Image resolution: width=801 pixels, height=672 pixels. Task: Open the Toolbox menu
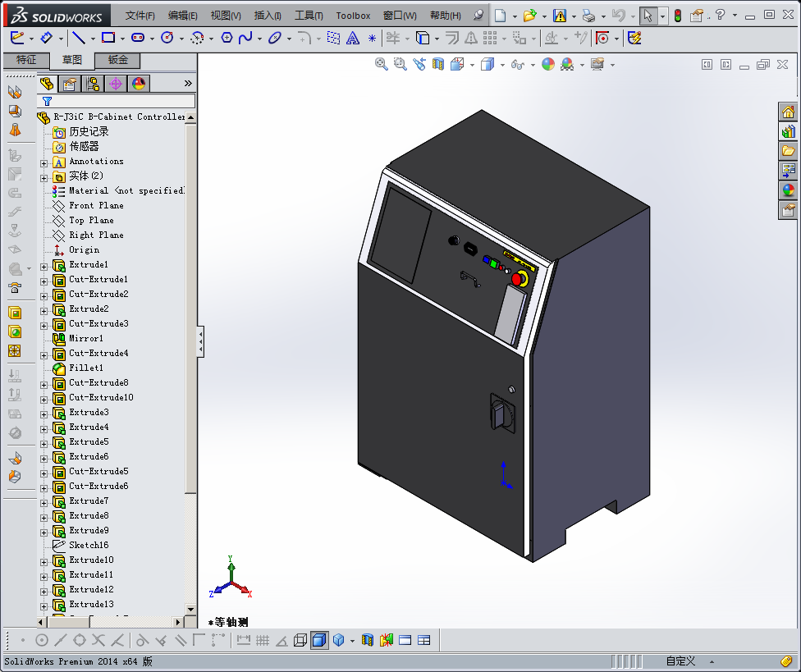point(353,16)
